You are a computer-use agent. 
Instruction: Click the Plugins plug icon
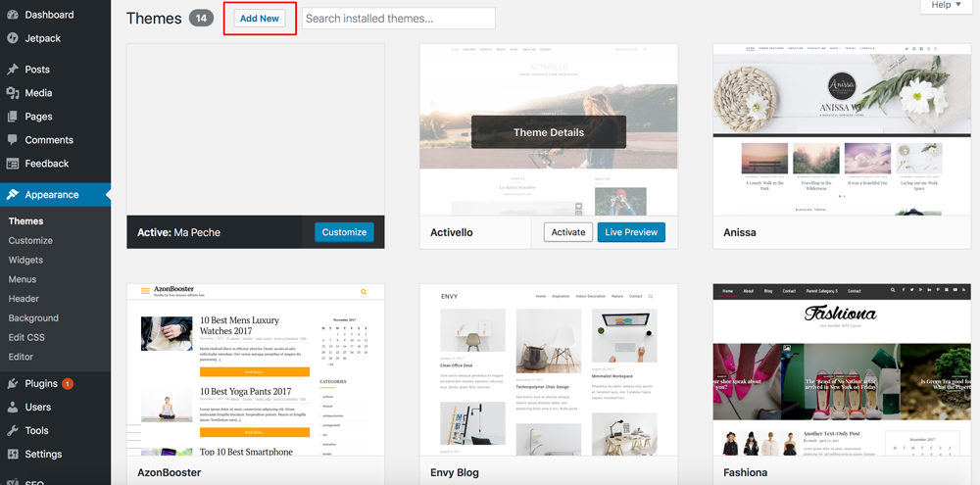(13, 384)
